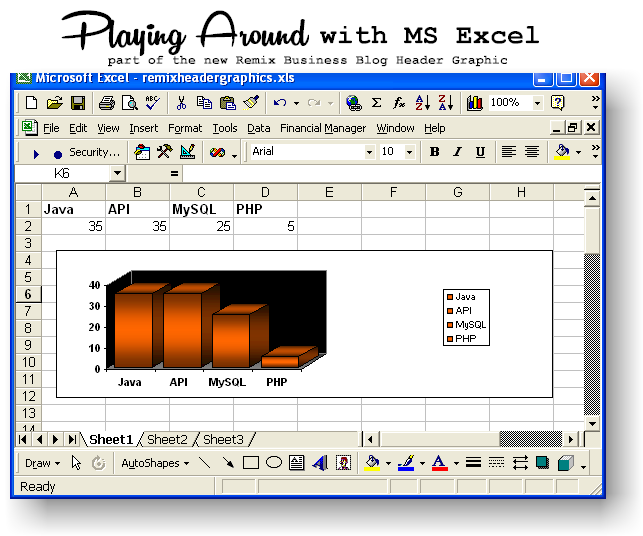Image resolution: width=643 pixels, height=536 pixels.
Task: Activate the Format Painter brush
Action: pyautogui.click(x=251, y=103)
